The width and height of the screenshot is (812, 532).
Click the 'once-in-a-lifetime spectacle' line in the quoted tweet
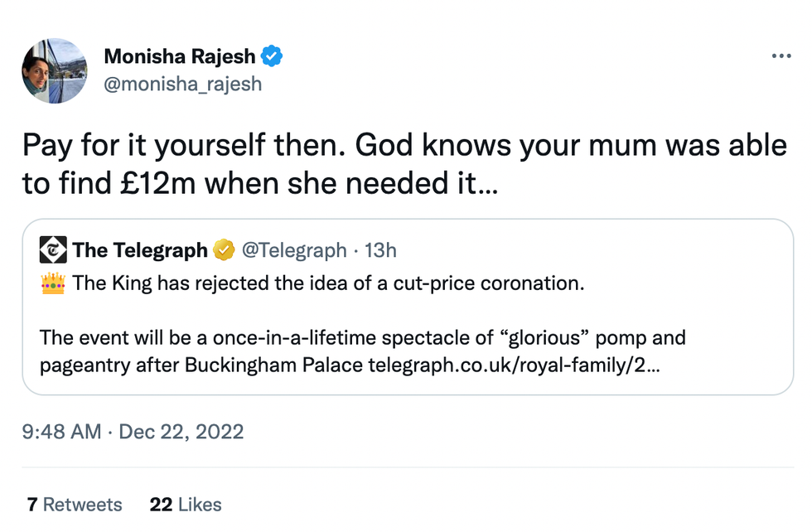point(362,339)
